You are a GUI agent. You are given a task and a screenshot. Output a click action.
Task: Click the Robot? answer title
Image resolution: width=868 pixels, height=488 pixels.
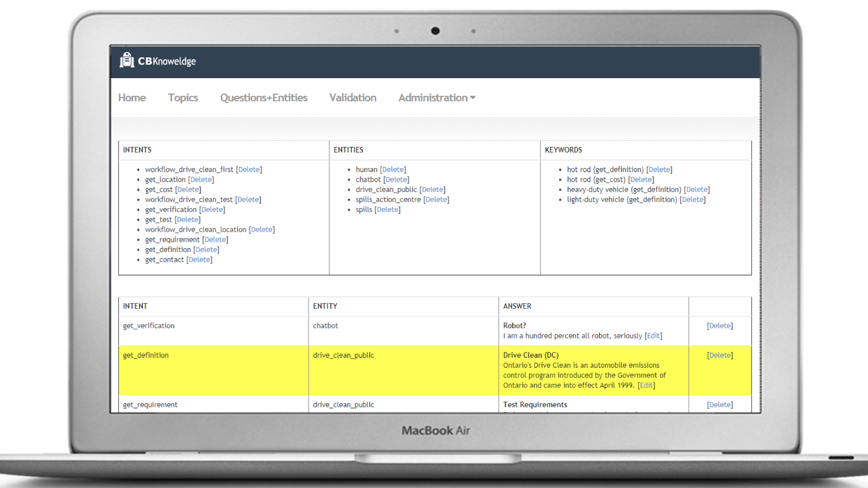[514, 326]
